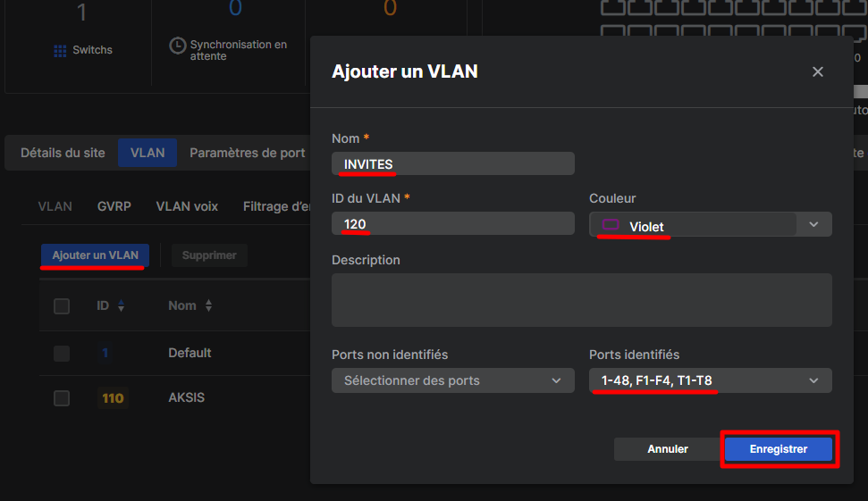This screenshot has width=868, height=501.
Task: Switch to Détails du site tab
Action: pos(63,153)
